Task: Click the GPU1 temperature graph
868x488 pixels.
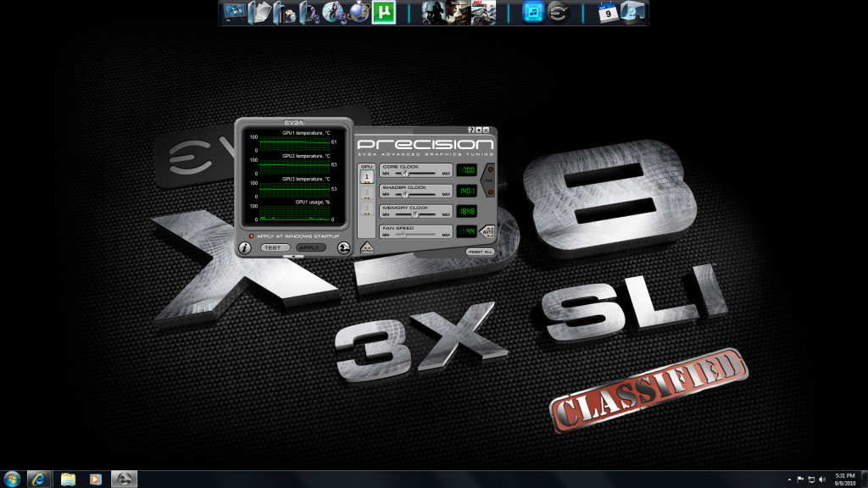Action: (x=294, y=142)
